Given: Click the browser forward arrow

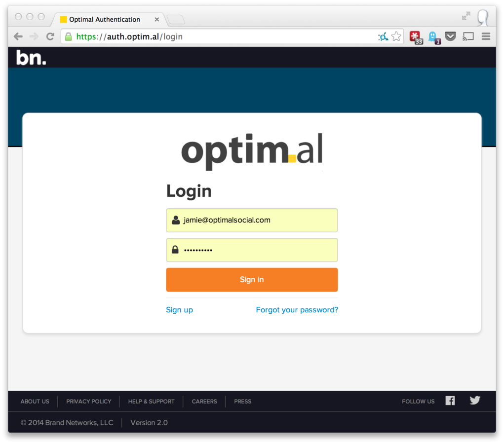Looking at the screenshot, I should [34, 37].
